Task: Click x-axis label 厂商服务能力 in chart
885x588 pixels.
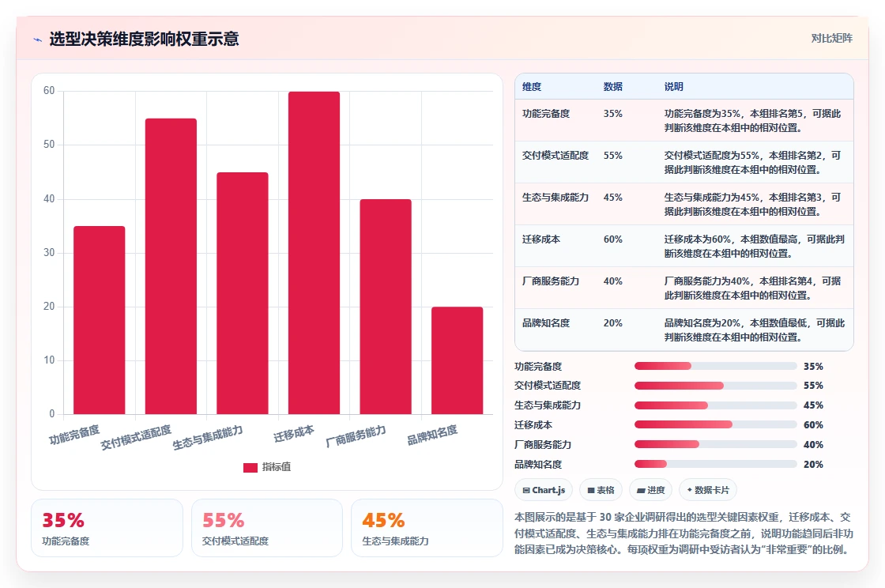Action: point(356,435)
